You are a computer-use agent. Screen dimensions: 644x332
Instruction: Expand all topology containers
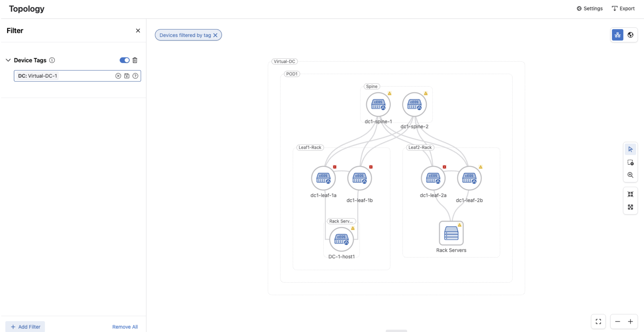click(630, 207)
